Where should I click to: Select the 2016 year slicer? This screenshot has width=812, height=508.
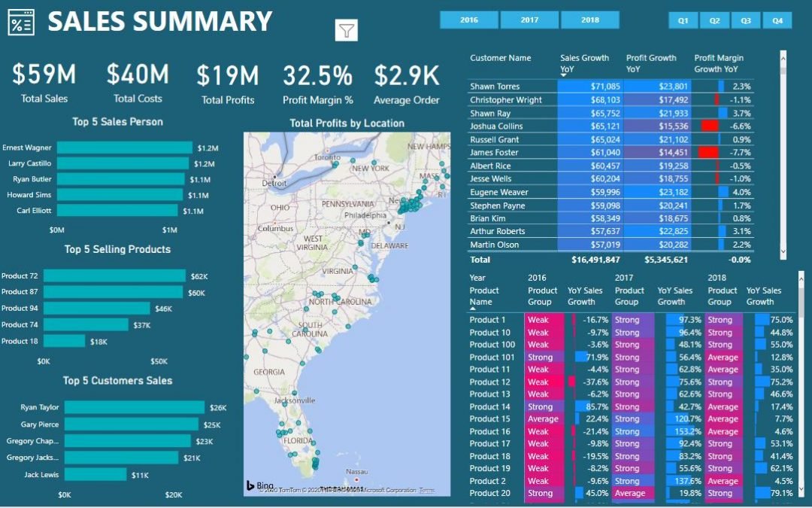469,20
